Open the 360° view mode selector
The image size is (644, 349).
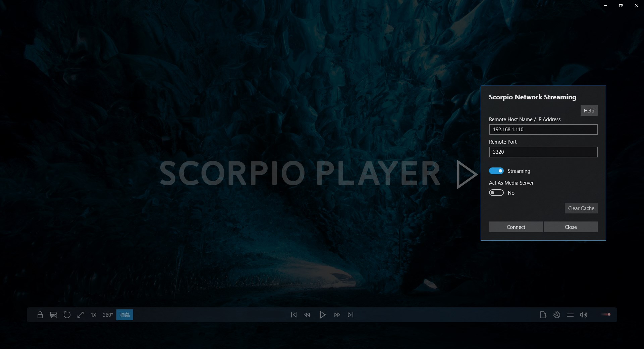(x=108, y=315)
